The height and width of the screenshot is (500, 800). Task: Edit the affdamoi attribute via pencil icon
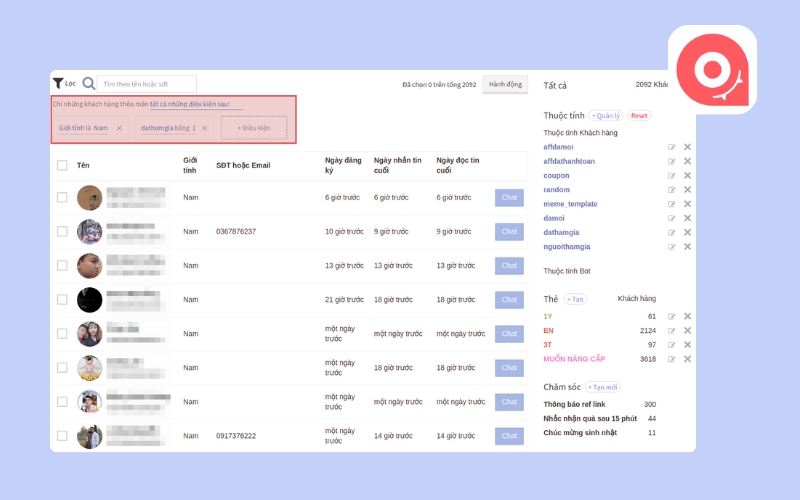tap(672, 147)
